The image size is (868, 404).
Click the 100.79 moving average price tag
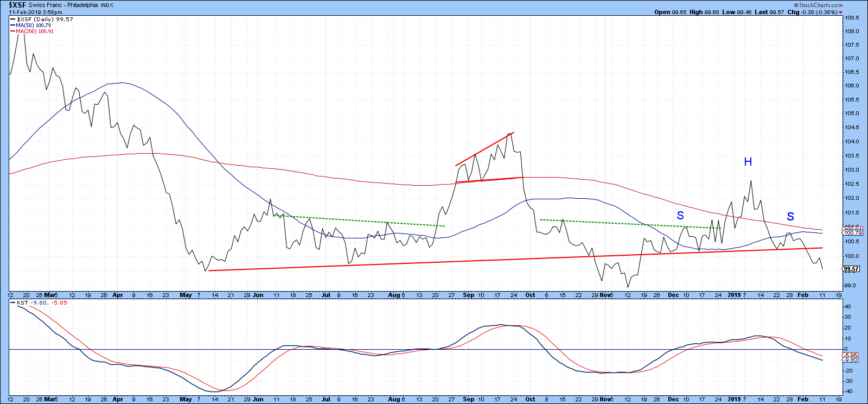(x=850, y=233)
